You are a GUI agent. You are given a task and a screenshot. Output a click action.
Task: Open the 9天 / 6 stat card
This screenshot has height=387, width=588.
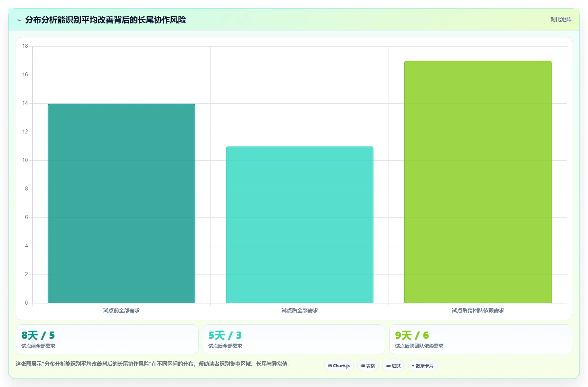481,339
